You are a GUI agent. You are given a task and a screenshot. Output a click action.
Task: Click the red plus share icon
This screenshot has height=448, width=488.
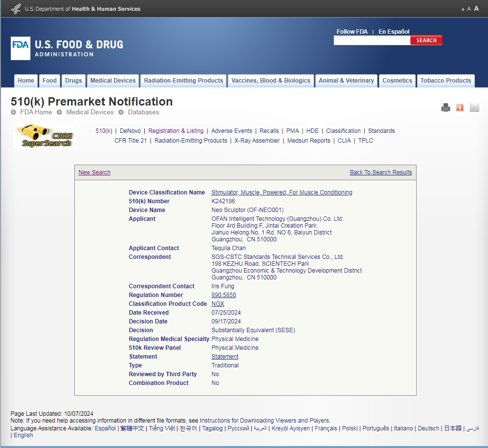pyautogui.click(x=460, y=107)
